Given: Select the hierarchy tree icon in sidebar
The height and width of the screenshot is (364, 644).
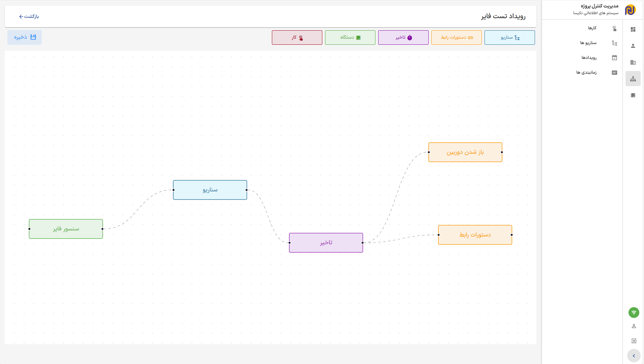Looking at the screenshot, I should [633, 79].
